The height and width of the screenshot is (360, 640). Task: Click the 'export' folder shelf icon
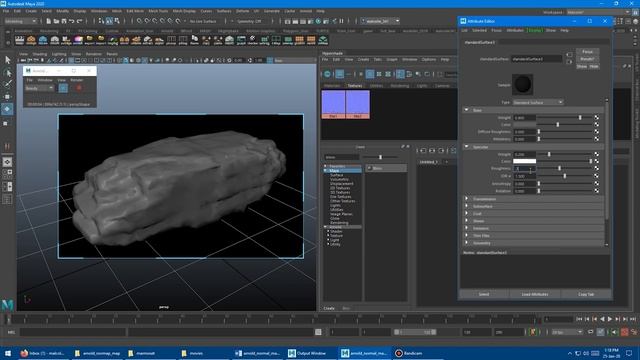[89, 40]
